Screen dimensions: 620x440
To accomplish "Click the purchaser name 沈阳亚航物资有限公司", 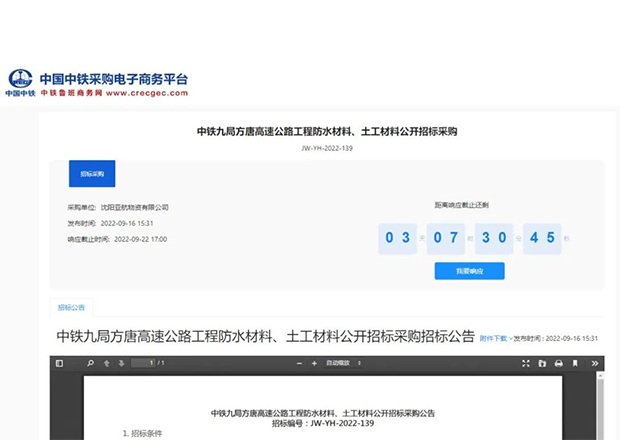I will click(134, 208).
